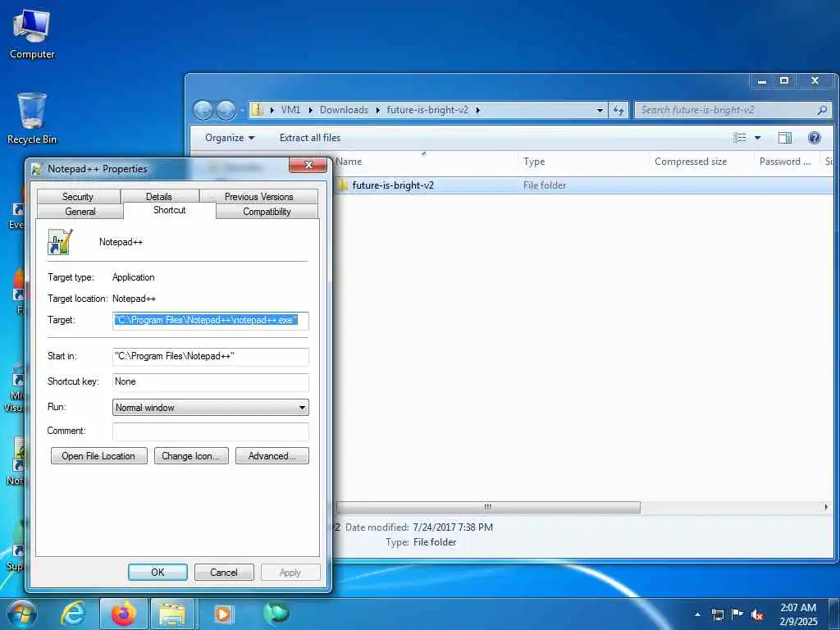Click the Shortcut key field
The image size is (840, 630).
click(211, 382)
